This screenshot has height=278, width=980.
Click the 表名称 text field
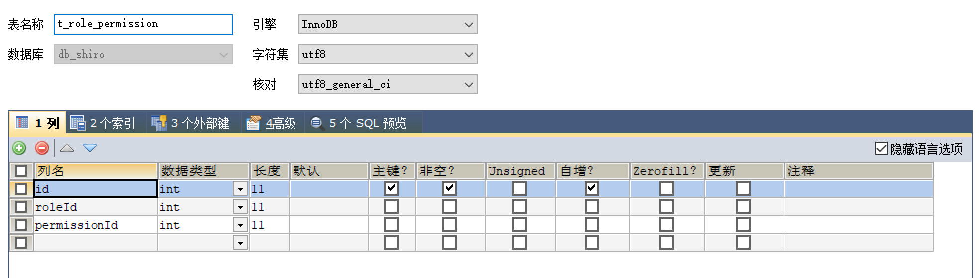pyautogui.click(x=143, y=24)
